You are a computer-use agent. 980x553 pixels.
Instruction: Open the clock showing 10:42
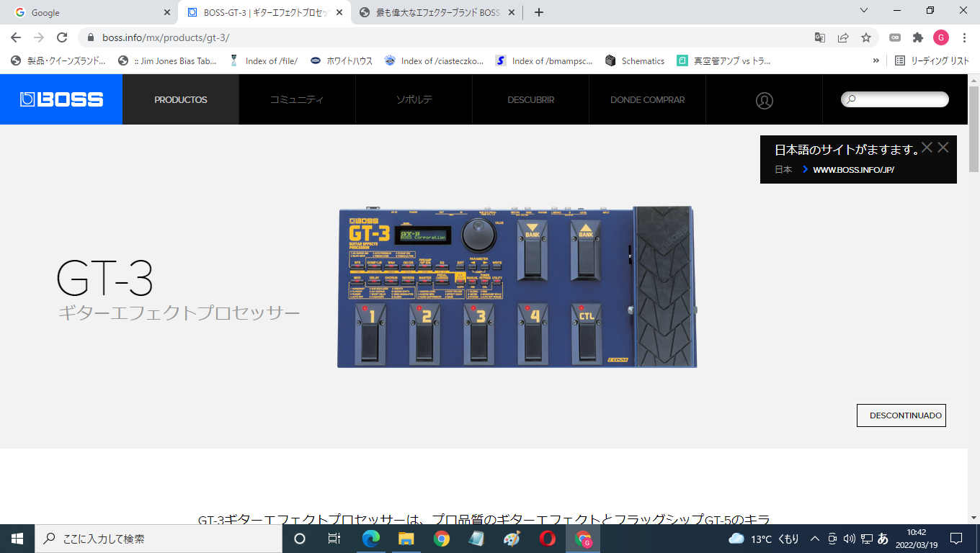917,539
